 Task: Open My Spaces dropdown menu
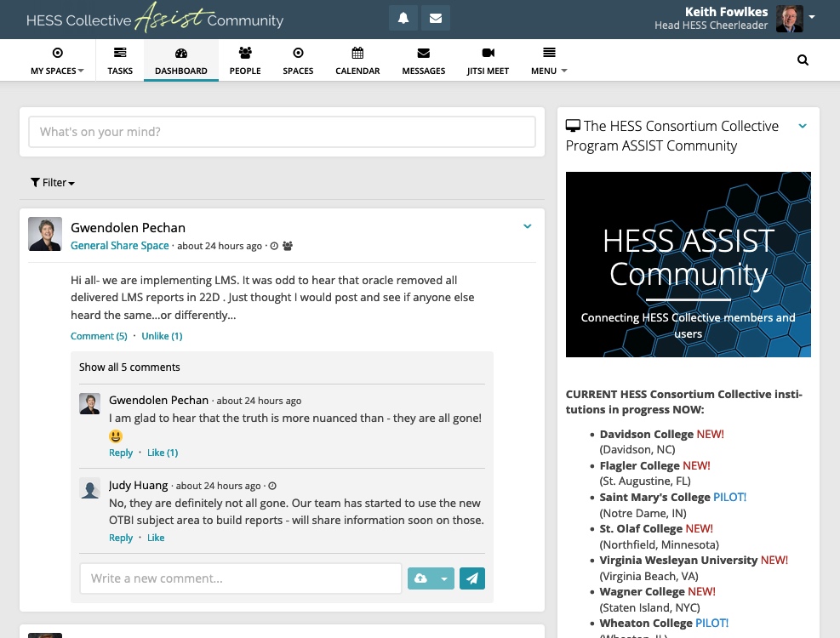tap(57, 60)
